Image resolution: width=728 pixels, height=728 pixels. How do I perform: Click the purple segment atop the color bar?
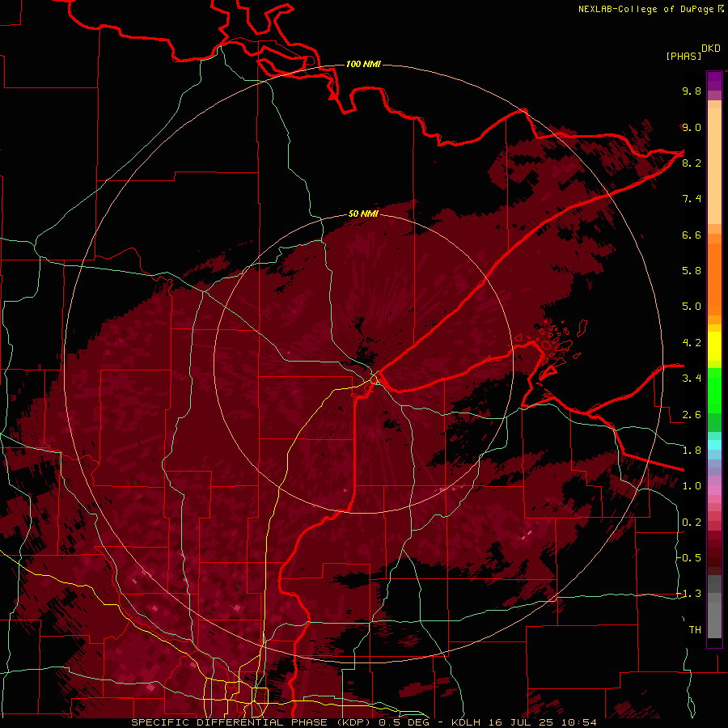pos(714,82)
